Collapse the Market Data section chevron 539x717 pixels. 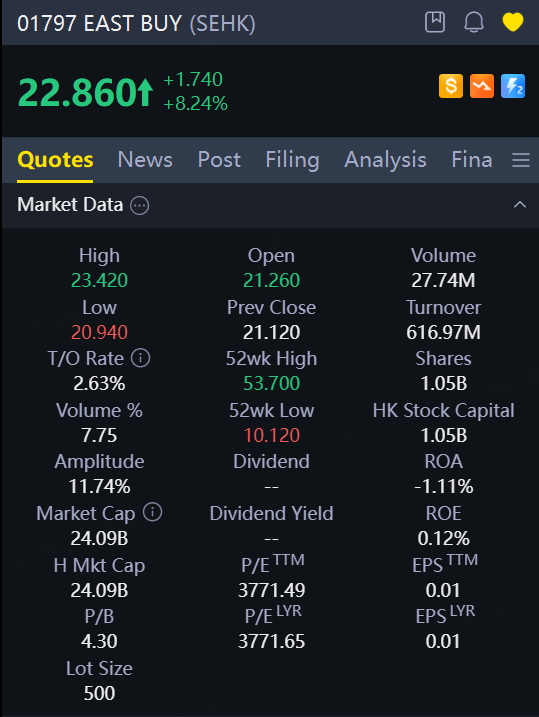click(x=520, y=204)
